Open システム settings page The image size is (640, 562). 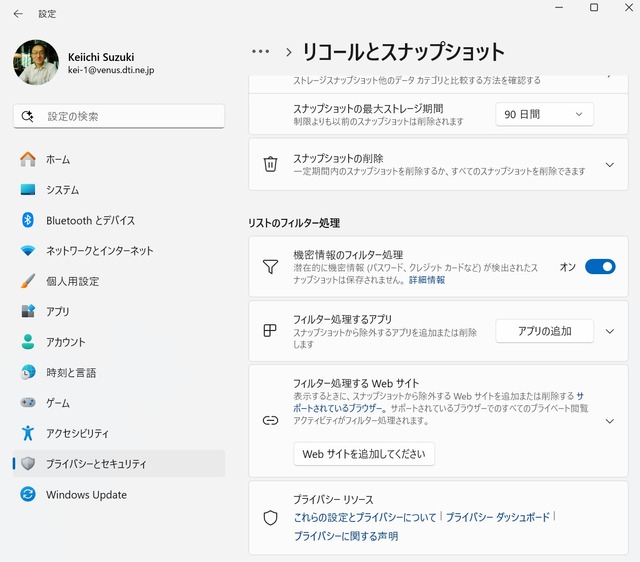pos(118,190)
